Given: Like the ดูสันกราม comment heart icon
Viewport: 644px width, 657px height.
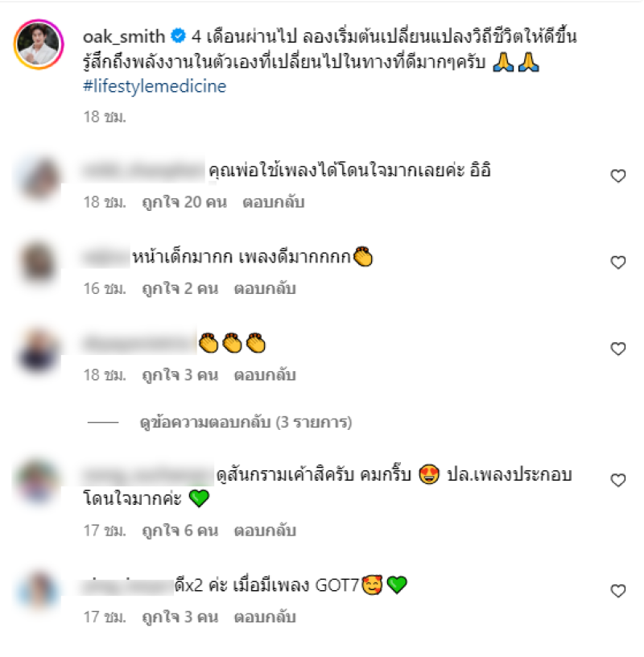Looking at the screenshot, I should 618,480.
